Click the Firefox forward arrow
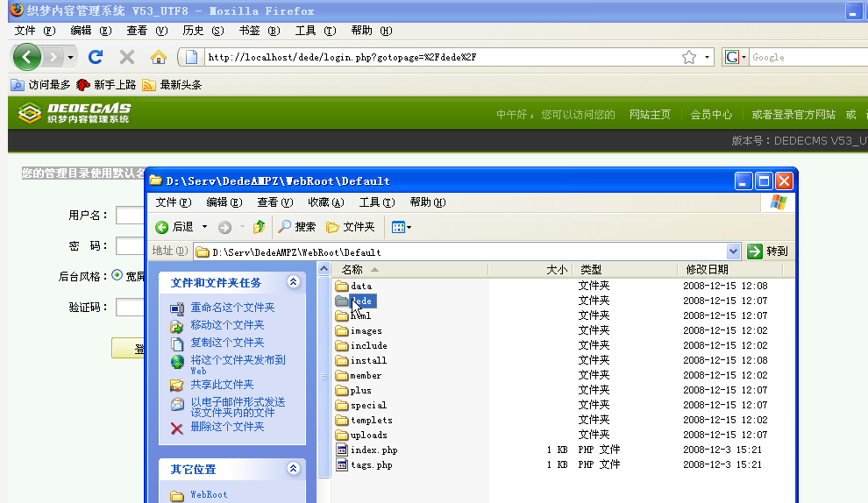 [53, 56]
